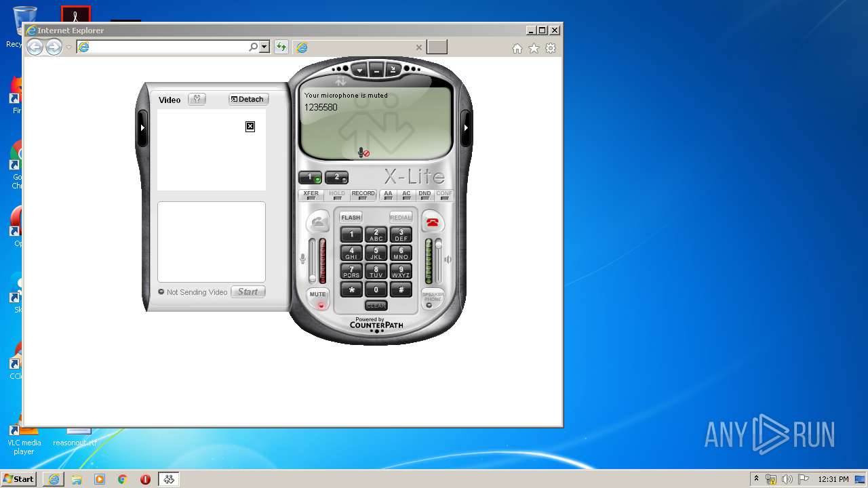Click the pound key on keypad
The width and height of the screenshot is (868, 488).
(x=401, y=290)
